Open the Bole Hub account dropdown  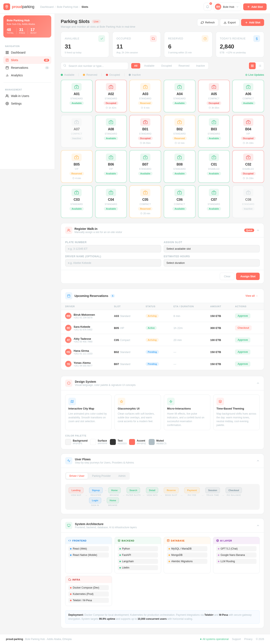227,7
